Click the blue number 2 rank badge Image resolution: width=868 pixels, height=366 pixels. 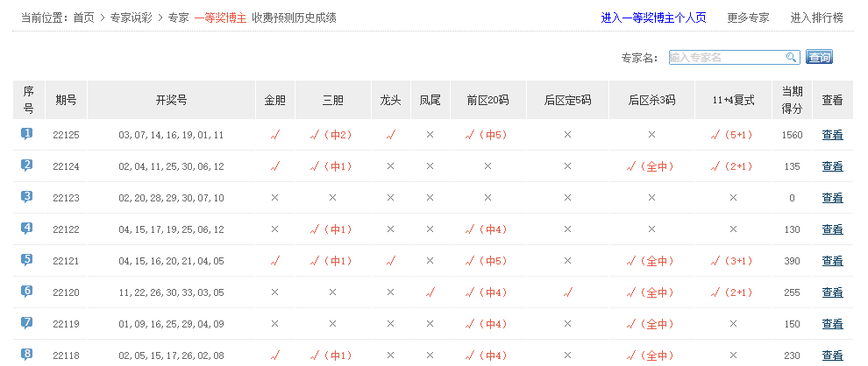pyautogui.click(x=27, y=165)
